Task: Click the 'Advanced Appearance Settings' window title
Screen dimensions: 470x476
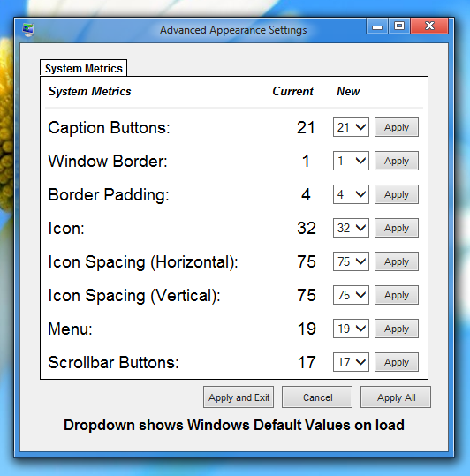Action: pos(233,30)
